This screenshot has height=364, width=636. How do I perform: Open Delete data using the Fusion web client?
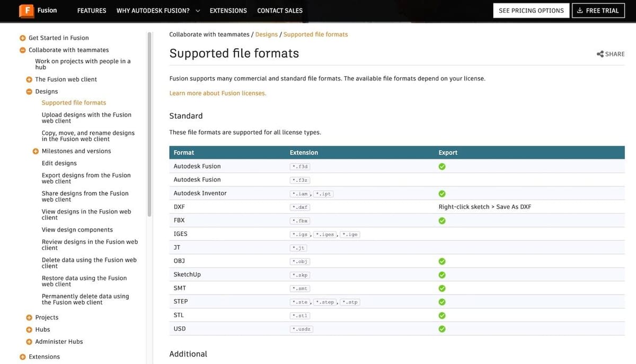[89, 263]
